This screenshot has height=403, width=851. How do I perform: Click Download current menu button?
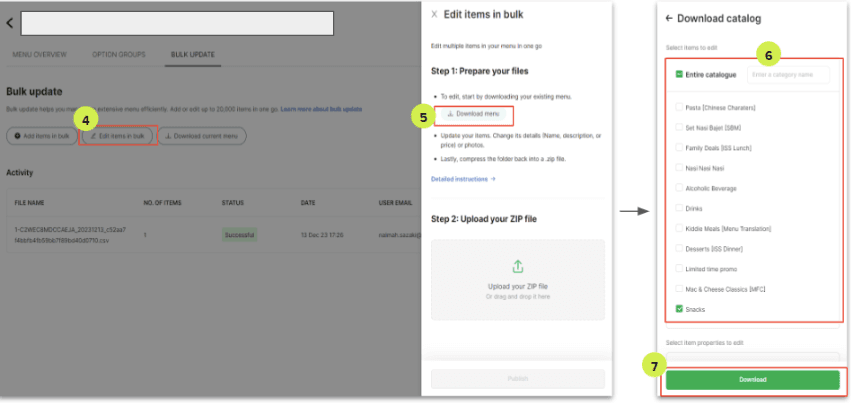[x=202, y=136]
